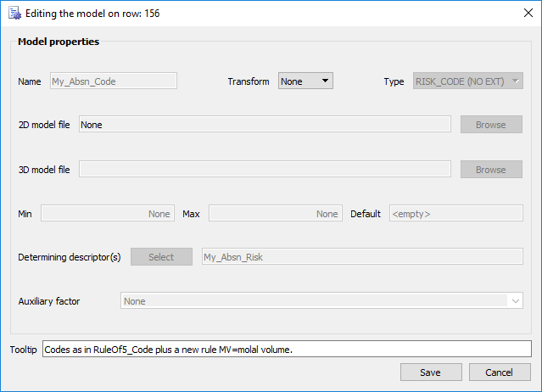Open the Type dropdown showing RISK_CODE (NO EXT)

pos(467,81)
